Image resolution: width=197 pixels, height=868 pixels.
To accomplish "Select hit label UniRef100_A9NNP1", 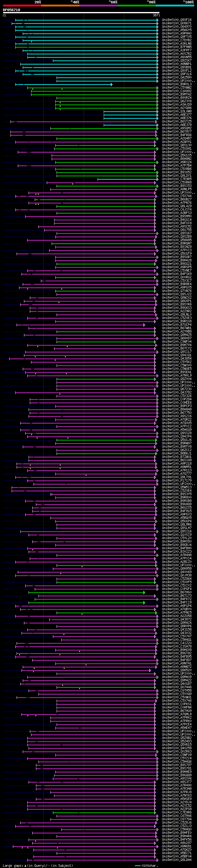I will [x=177, y=64].
